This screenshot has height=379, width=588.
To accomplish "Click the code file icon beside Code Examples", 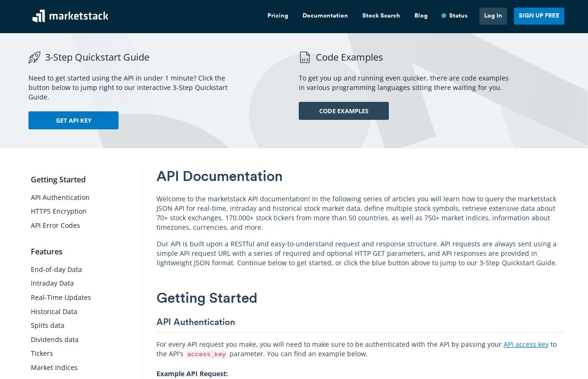I will pyautogui.click(x=304, y=57).
